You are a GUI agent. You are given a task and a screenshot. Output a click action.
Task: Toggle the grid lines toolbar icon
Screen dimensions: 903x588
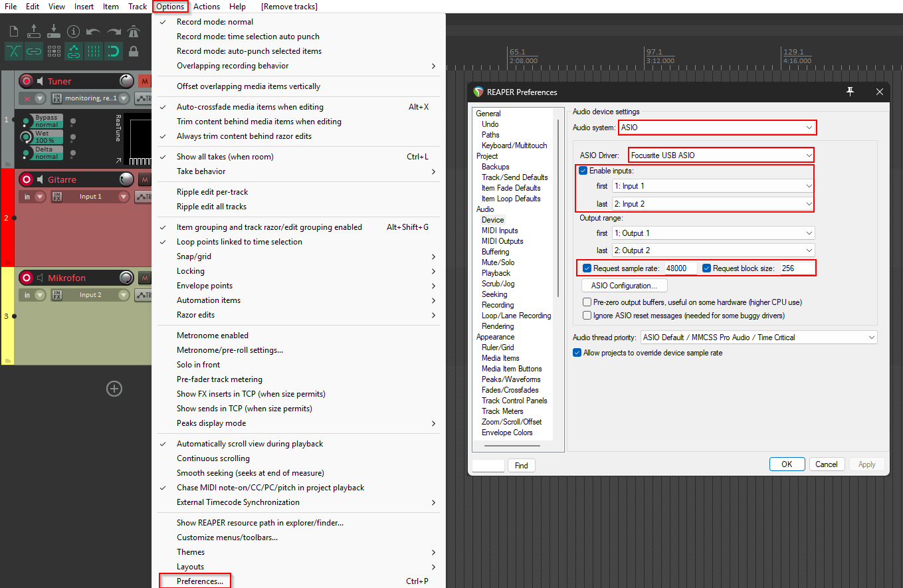point(94,51)
